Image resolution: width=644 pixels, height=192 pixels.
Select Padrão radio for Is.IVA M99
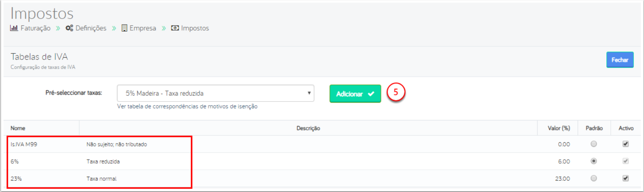593,144
